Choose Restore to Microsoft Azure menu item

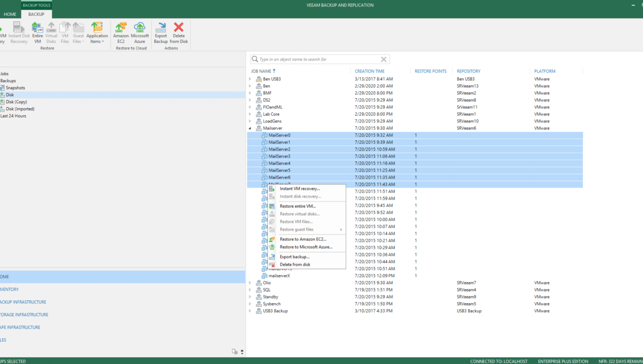pyautogui.click(x=306, y=247)
